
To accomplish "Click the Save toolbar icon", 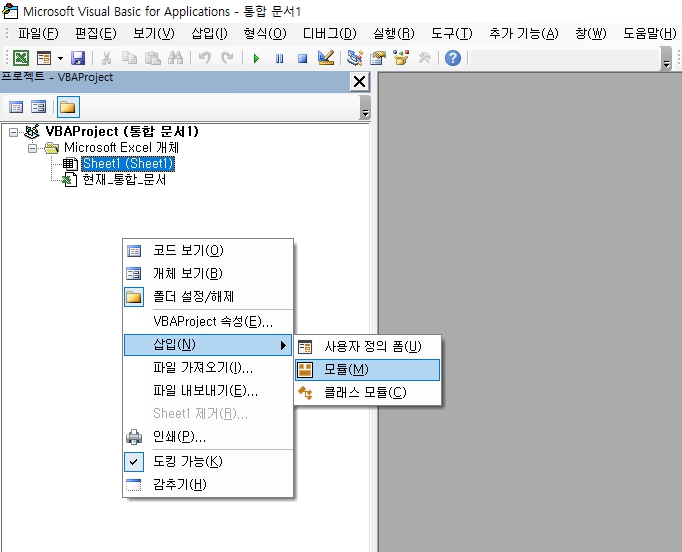I will [x=78, y=58].
